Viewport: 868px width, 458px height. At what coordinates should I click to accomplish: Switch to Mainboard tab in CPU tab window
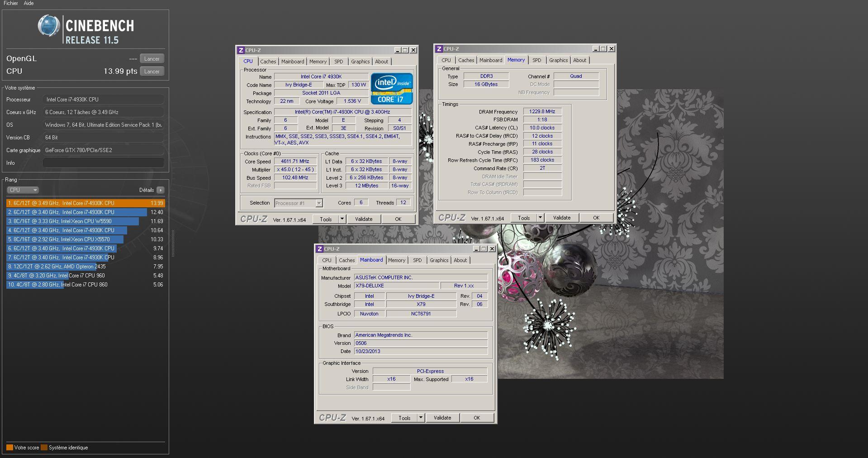pos(293,62)
